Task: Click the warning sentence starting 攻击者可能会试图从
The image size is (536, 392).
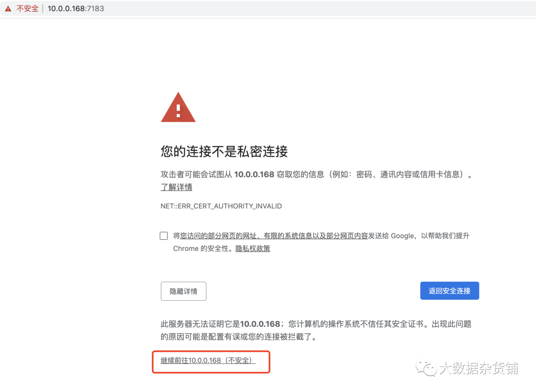Action: pyautogui.click(x=317, y=175)
